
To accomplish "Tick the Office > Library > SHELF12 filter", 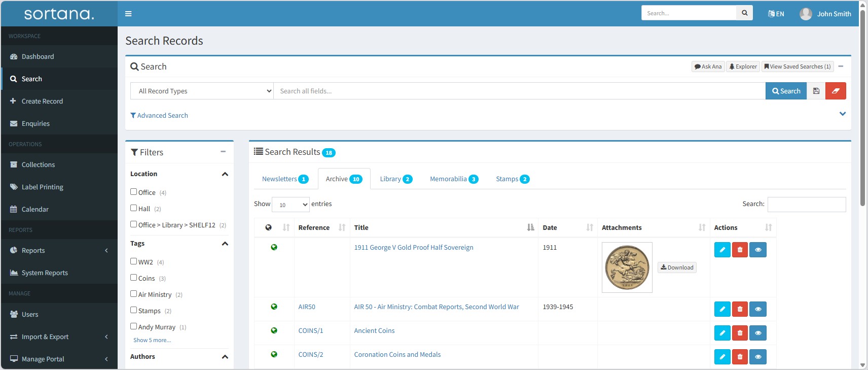I will click(x=134, y=224).
